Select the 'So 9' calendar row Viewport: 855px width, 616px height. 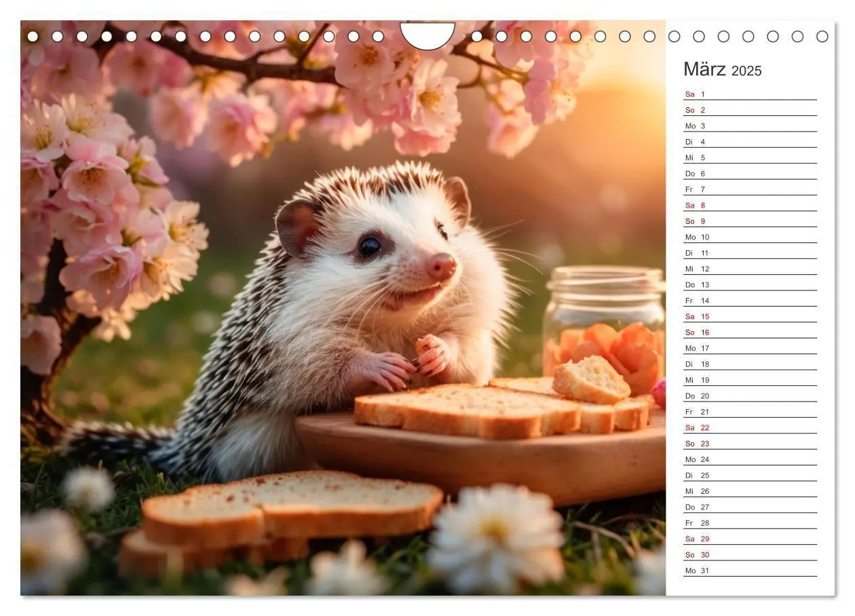point(750,220)
